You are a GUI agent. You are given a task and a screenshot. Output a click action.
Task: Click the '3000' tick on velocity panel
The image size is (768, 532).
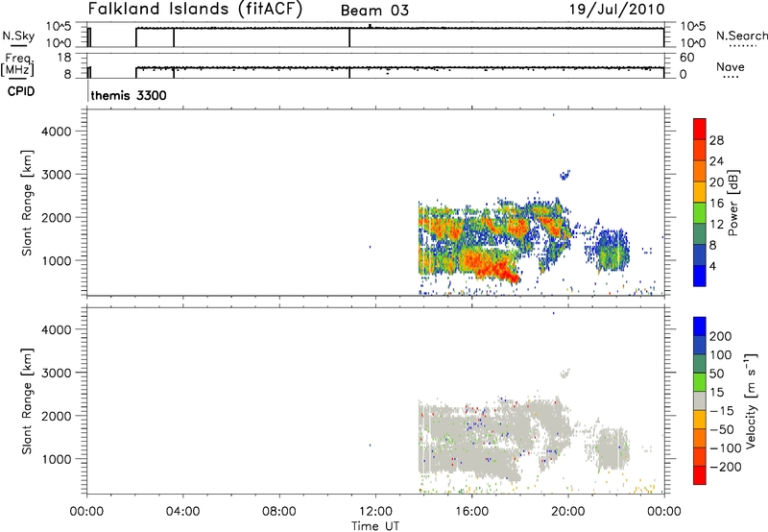(x=57, y=373)
